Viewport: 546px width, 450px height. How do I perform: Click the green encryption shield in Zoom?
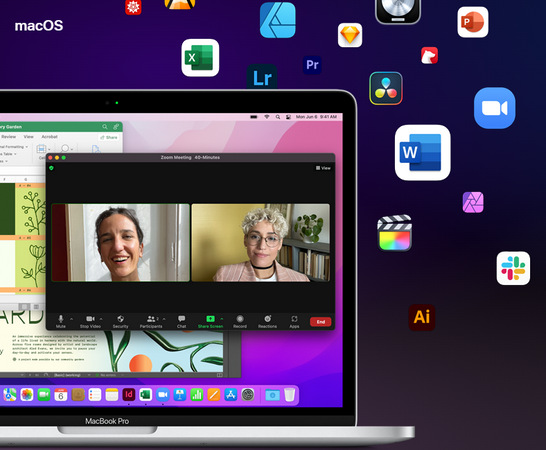(52, 168)
